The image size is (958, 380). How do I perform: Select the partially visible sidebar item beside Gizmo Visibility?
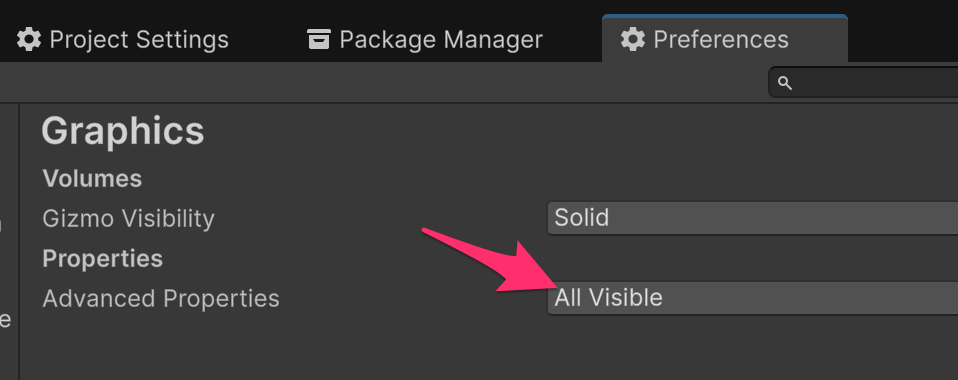(x=1, y=225)
